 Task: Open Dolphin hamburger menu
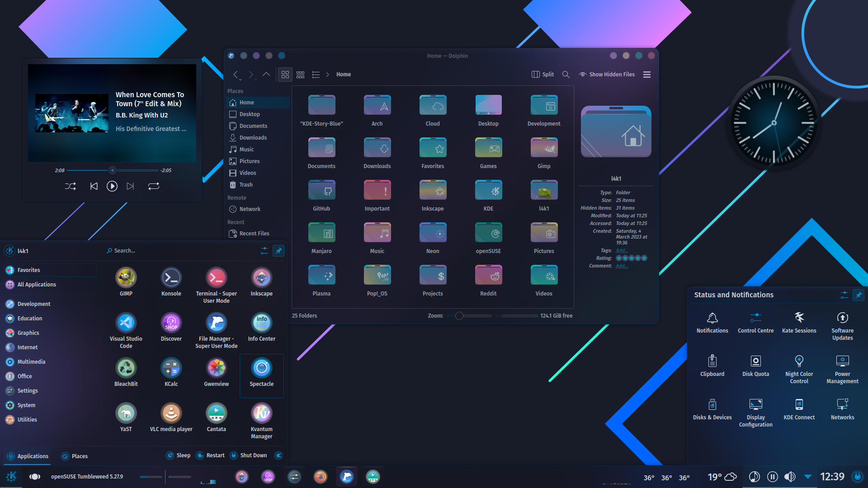(x=647, y=75)
